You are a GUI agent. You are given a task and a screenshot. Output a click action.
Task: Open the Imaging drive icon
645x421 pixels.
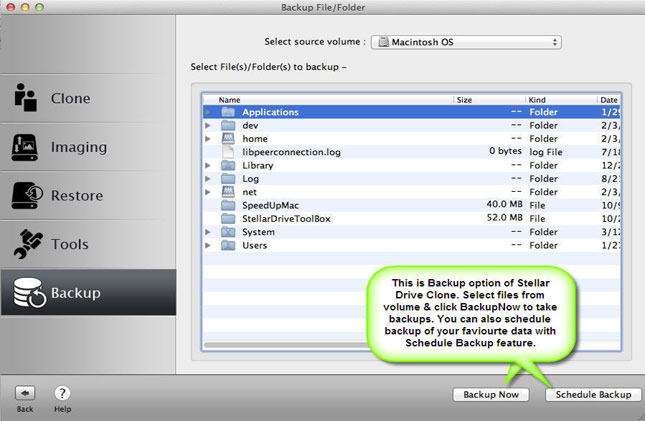pyautogui.click(x=25, y=147)
